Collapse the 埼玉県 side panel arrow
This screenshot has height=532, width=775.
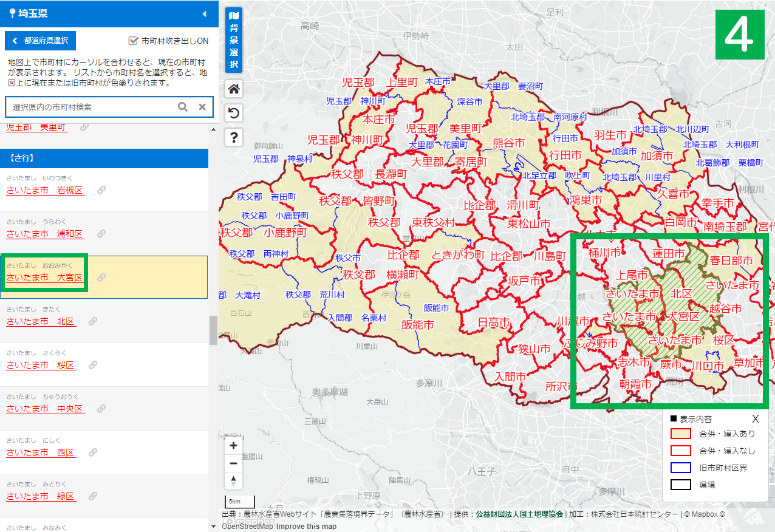point(204,13)
